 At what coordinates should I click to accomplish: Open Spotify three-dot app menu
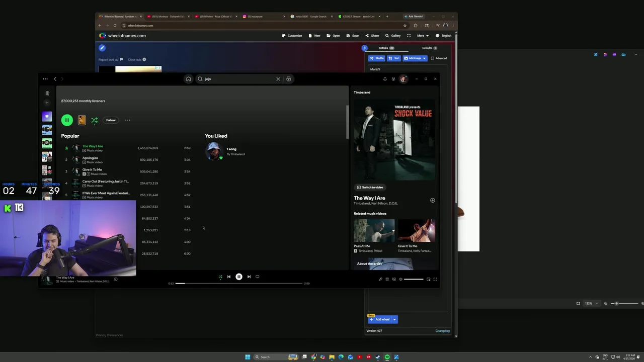[x=45, y=79]
